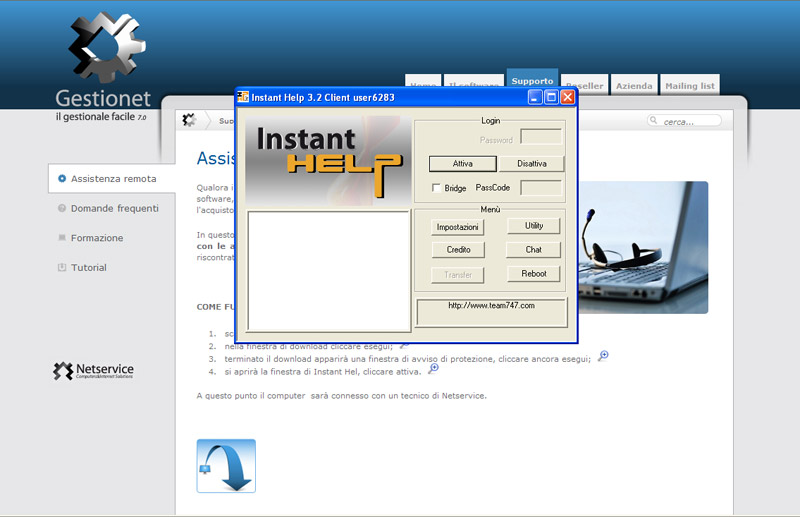800x517 pixels.
Task: Click the Instant Help logo banner
Action: point(328,161)
